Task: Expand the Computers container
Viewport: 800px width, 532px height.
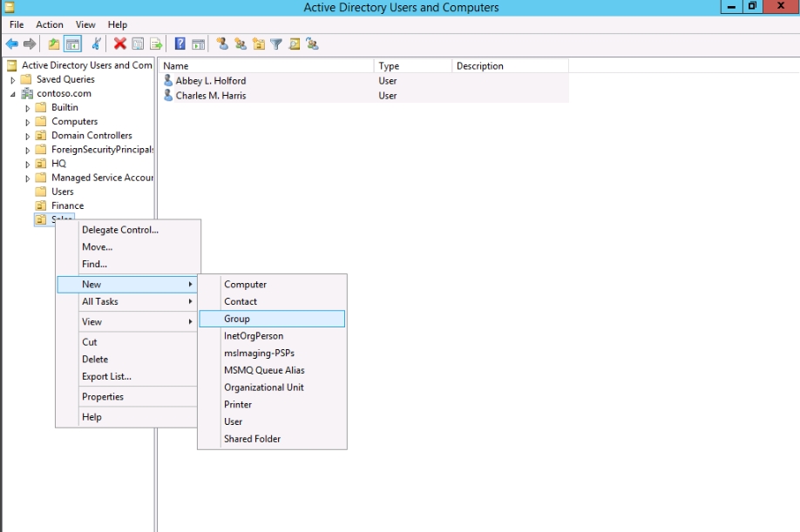Action: 28,122
